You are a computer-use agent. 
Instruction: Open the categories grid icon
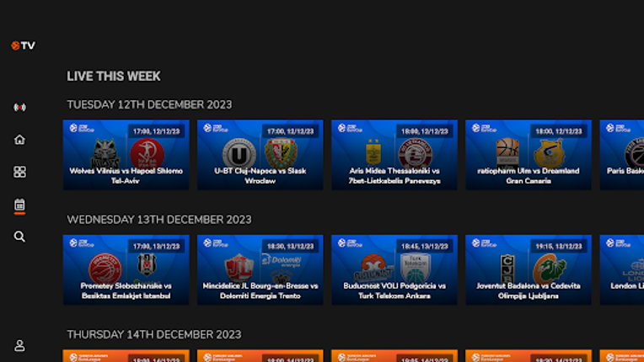(x=19, y=172)
